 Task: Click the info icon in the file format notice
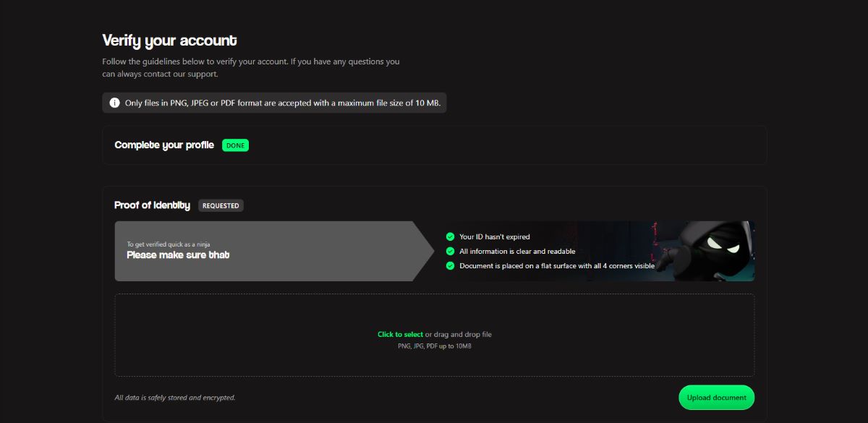(114, 103)
